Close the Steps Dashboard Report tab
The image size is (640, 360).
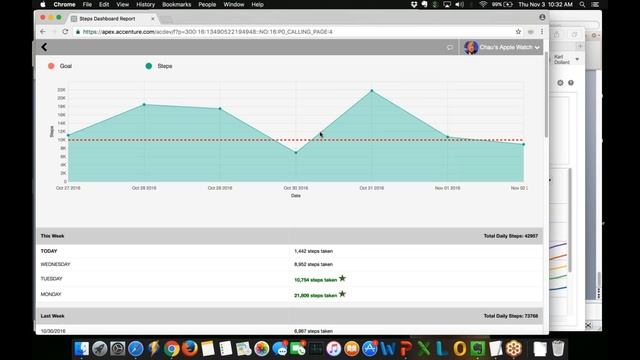pos(153,19)
